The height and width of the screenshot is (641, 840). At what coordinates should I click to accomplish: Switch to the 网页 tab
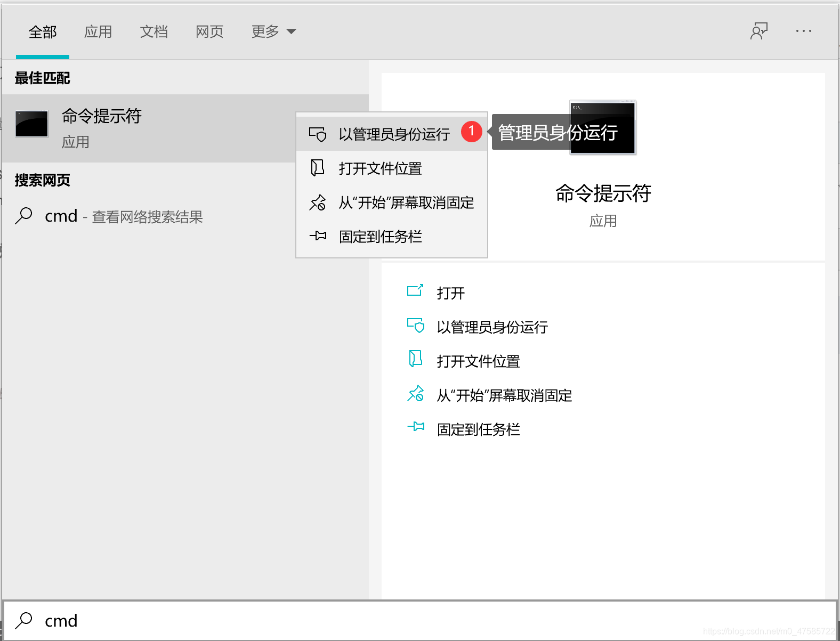tap(209, 32)
